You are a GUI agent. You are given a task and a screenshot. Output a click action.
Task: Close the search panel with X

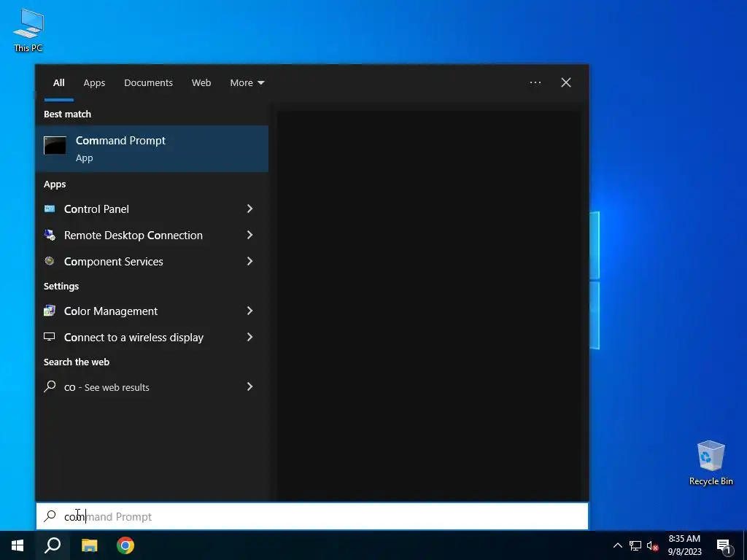[566, 82]
